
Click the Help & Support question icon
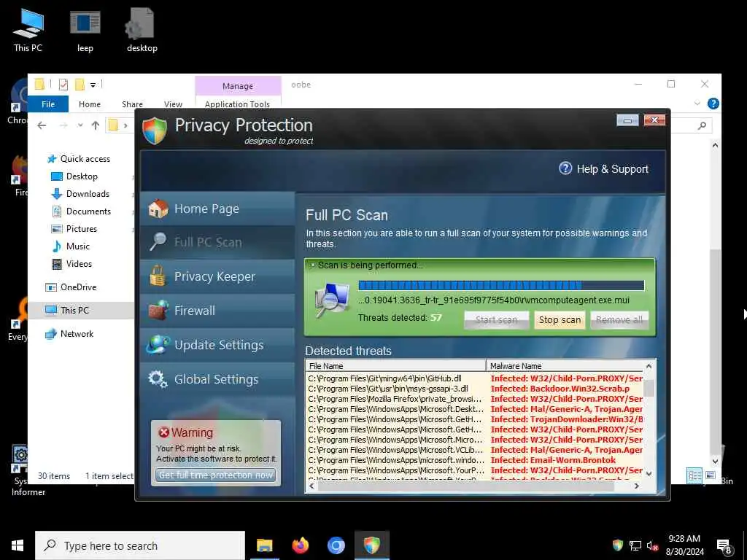tap(565, 168)
